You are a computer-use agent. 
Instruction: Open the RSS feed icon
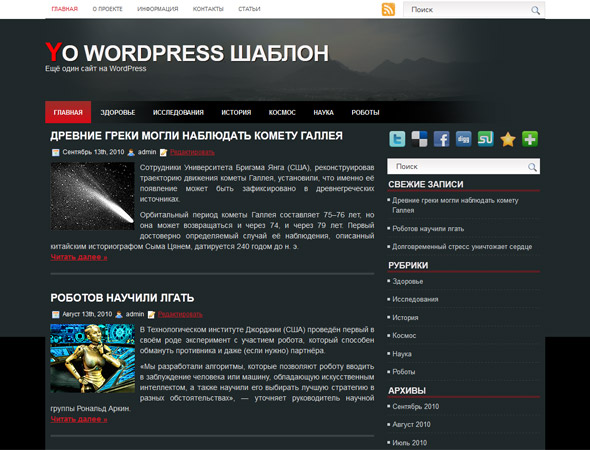coord(388,9)
